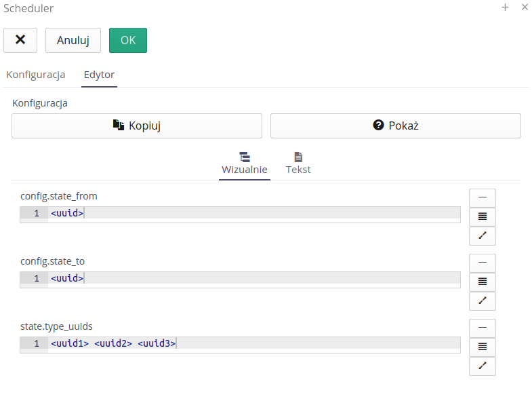Switch to Wizualnie view mode
The image size is (532, 401).
point(245,164)
